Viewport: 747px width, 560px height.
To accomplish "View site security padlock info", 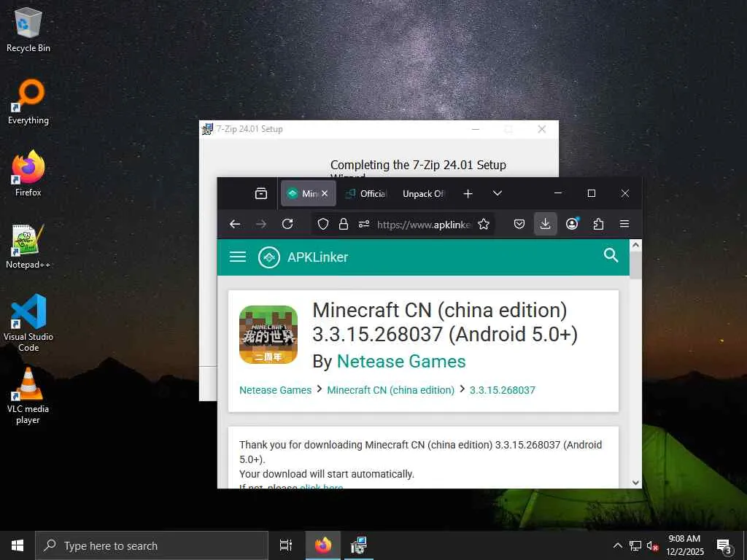I will (x=344, y=224).
